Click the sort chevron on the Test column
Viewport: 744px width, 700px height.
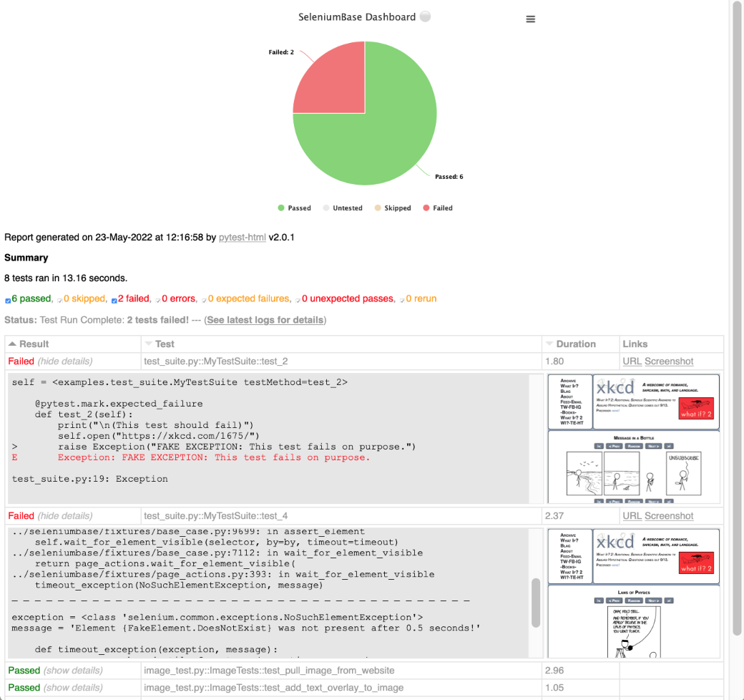tap(147, 344)
